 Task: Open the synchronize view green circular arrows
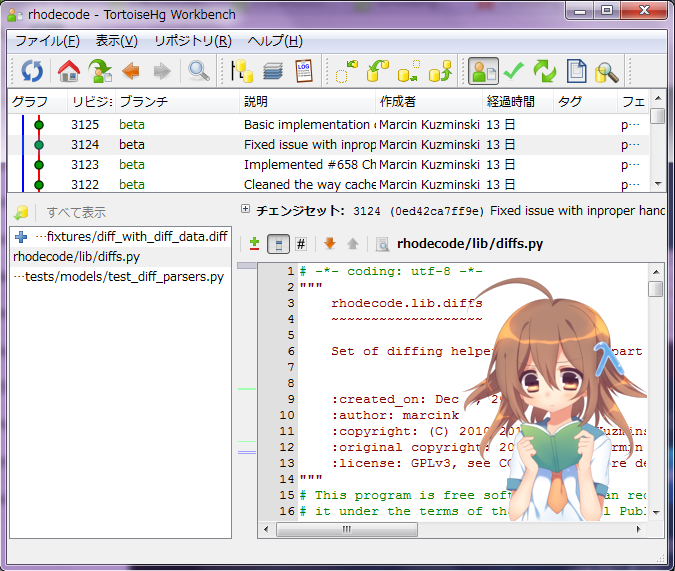click(x=545, y=71)
